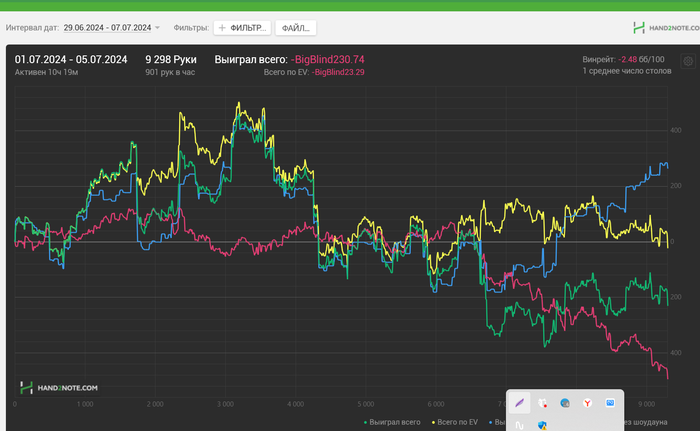Viewport: 700px width, 431px height.
Task: Click the white wave tray icon
Action: (x=519, y=425)
